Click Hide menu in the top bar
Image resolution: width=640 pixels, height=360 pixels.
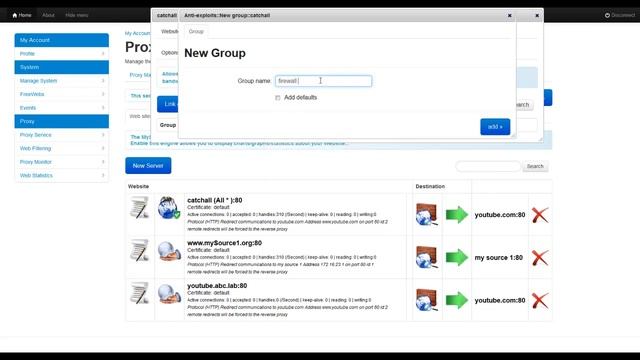pyautogui.click(x=77, y=15)
